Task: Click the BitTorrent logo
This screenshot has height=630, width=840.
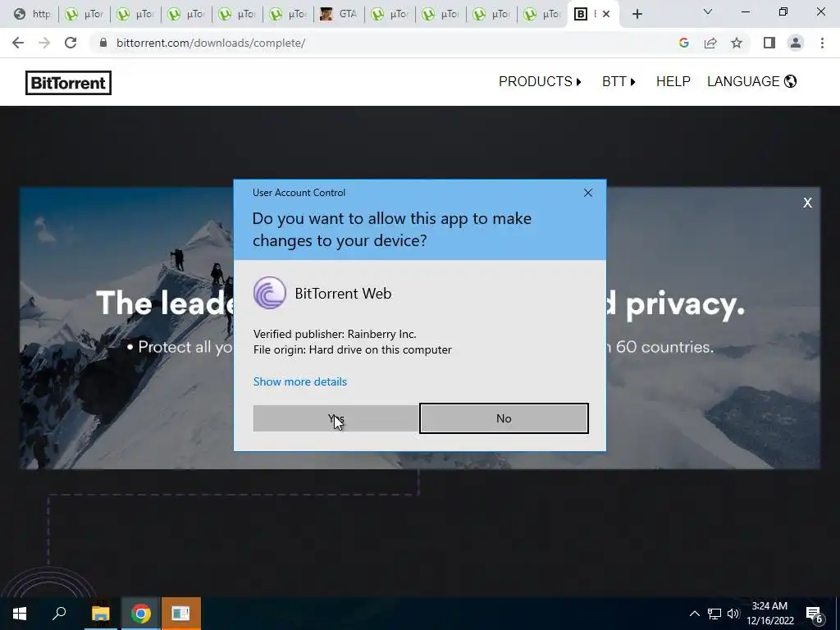Action: [69, 83]
